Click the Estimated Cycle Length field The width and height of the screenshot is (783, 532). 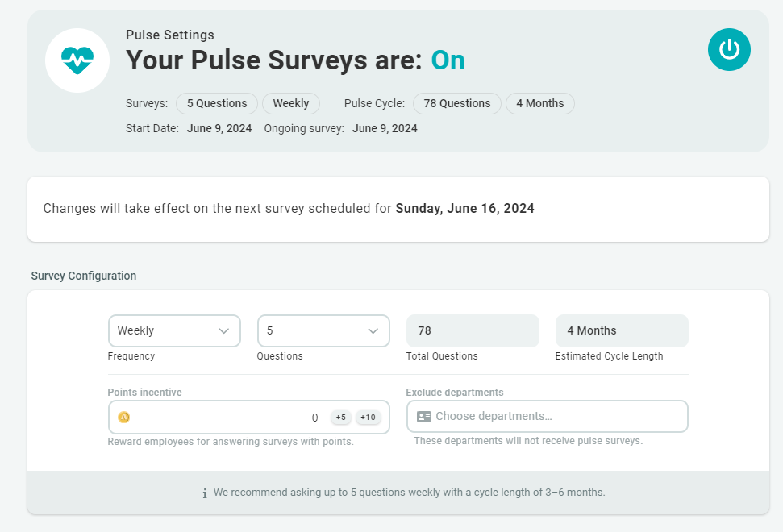tap(621, 330)
